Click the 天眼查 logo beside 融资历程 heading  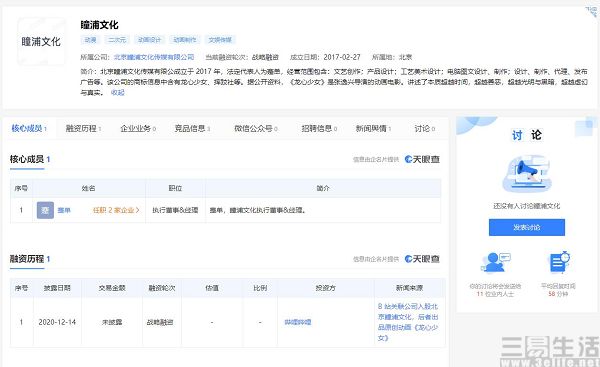point(422,259)
